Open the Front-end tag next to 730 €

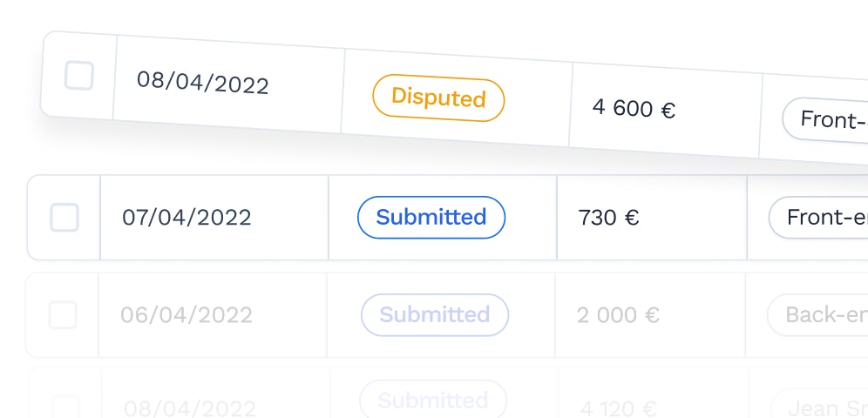point(818,218)
